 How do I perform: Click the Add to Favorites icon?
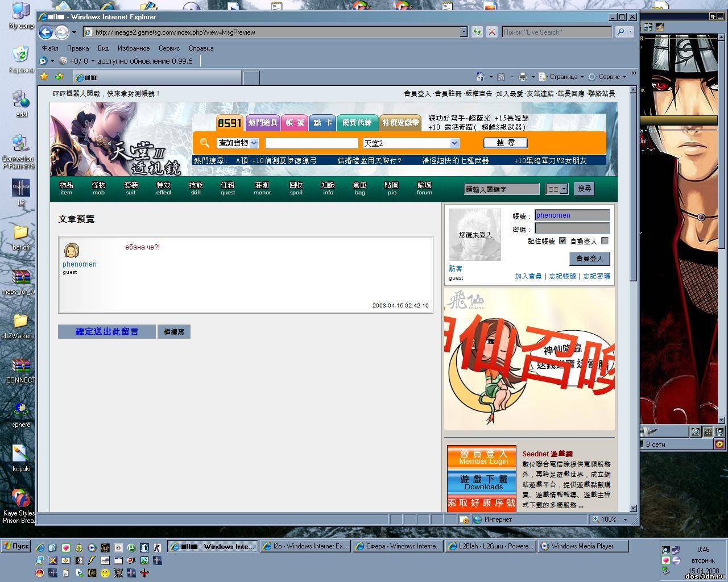(x=59, y=77)
